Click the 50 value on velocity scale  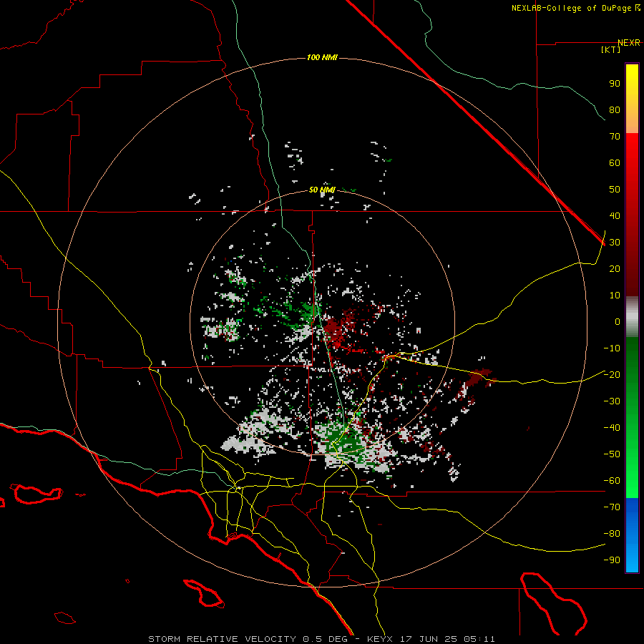click(x=615, y=190)
